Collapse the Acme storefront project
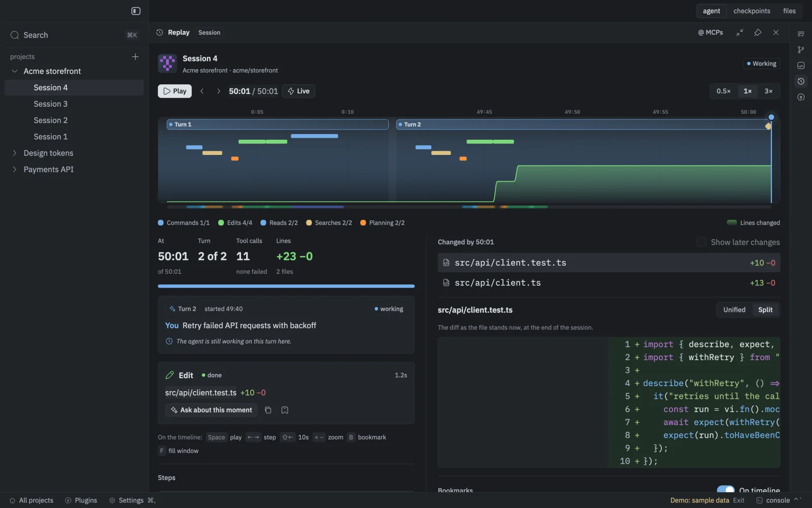The height and width of the screenshot is (508, 812). (x=15, y=71)
